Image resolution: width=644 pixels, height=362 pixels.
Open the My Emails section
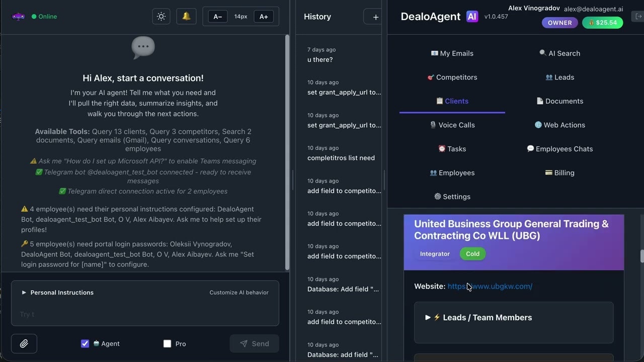click(452, 53)
